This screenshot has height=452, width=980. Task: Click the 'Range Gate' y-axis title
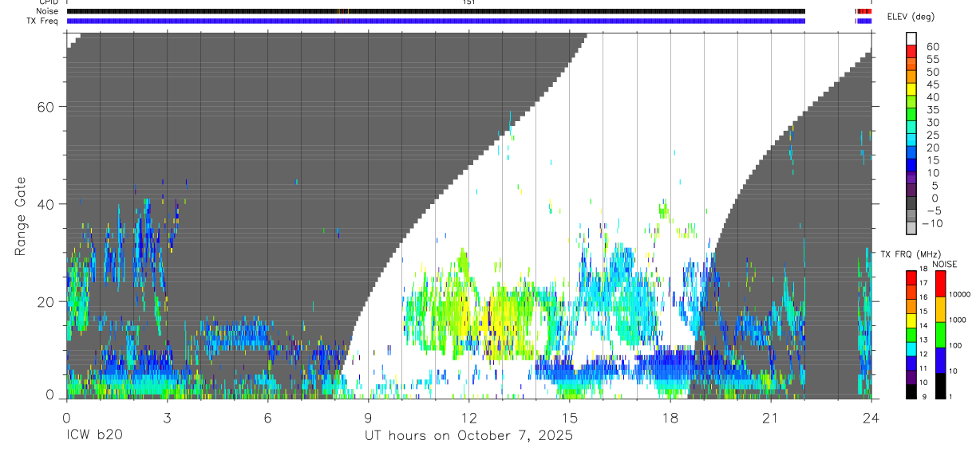22,216
